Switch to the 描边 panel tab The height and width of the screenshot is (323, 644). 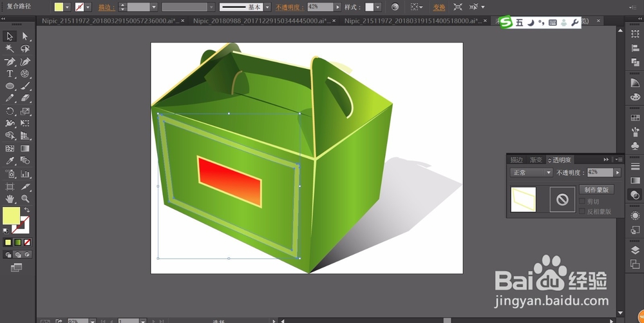[516, 160]
